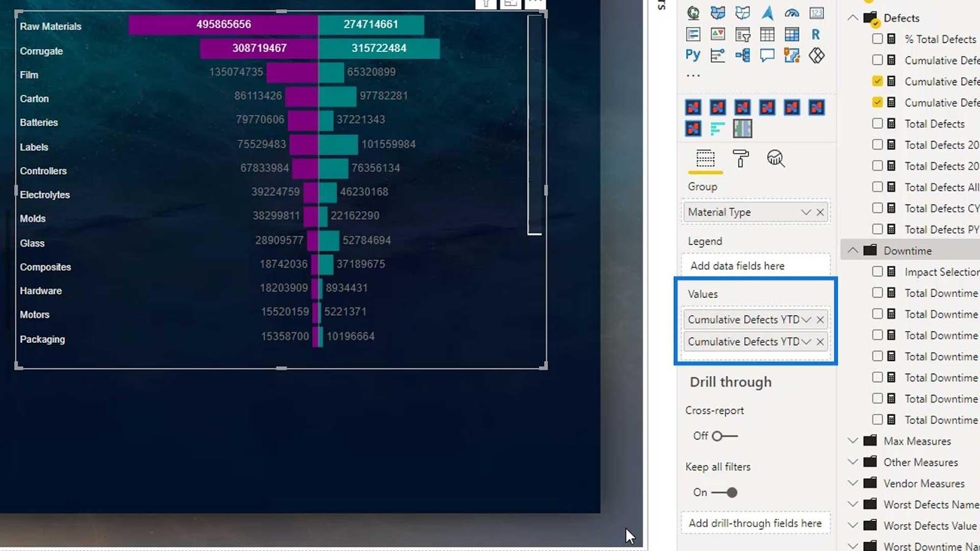Expand the Worst Defects Value folder
This screenshot has width=980, height=551.
[x=853, y=525]
